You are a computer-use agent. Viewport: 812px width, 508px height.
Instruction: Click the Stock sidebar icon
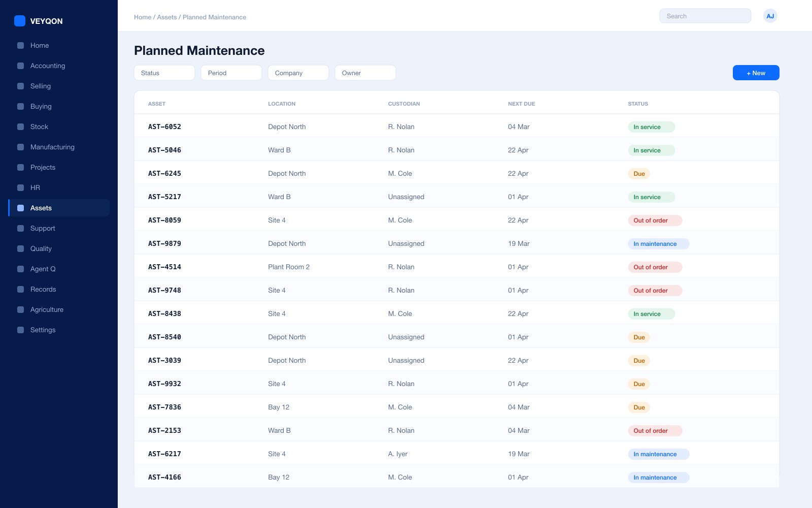click(x=21, y=126)
